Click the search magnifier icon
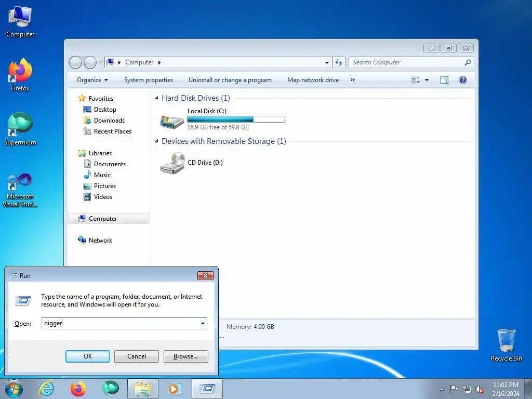This screenshot has height=399, width=532. tap(468, 62)
